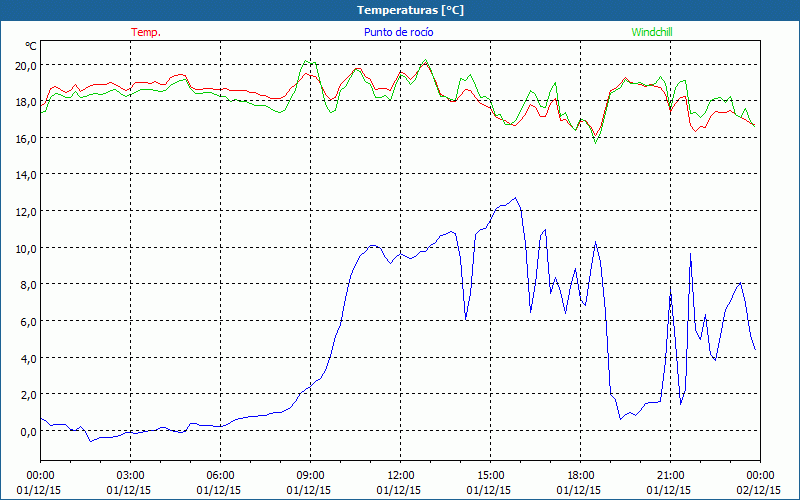Click the 20,0 y-axis value
The image size is (800, 500).
(x=26, y=66)
